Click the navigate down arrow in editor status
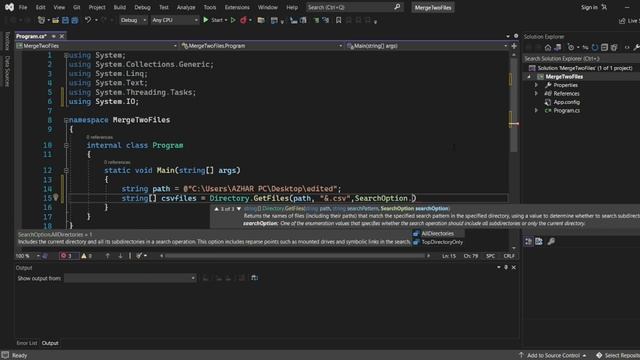 point(120,256)
